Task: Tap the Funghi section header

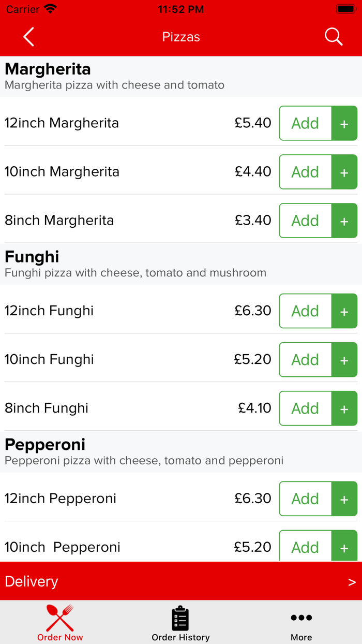Action: click(32, 257)
